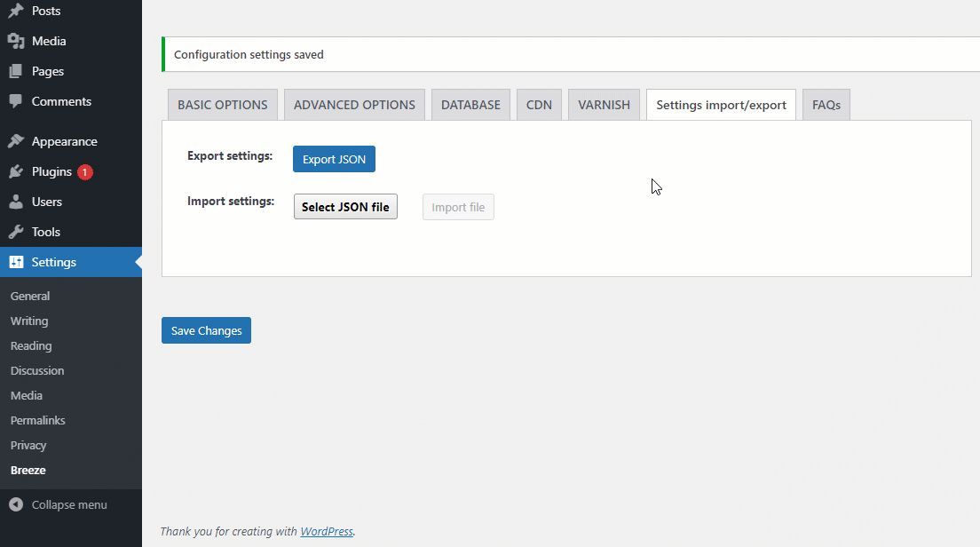Open Reading settings submenu item
The width and height of the screenshot is (980, 547).
click(31, 345)
